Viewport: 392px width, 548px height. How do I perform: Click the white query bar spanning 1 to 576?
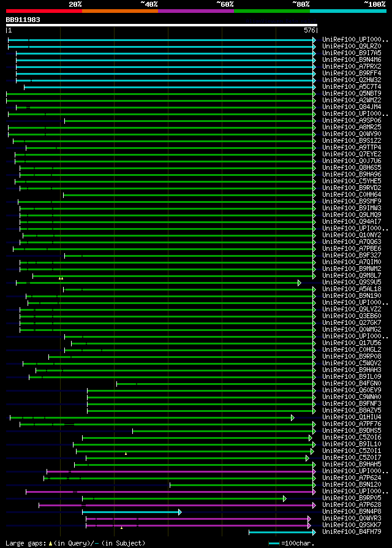pos(161,25)
